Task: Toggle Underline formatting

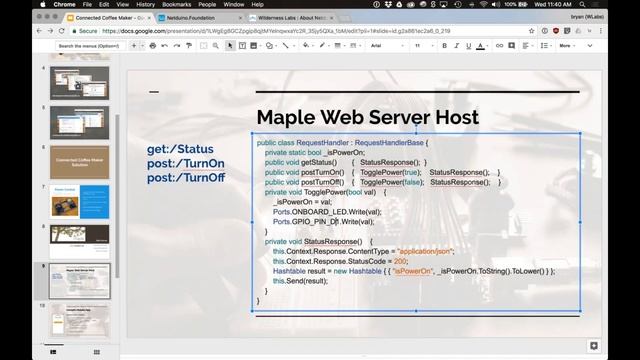Action: click(x=469, y=46)
